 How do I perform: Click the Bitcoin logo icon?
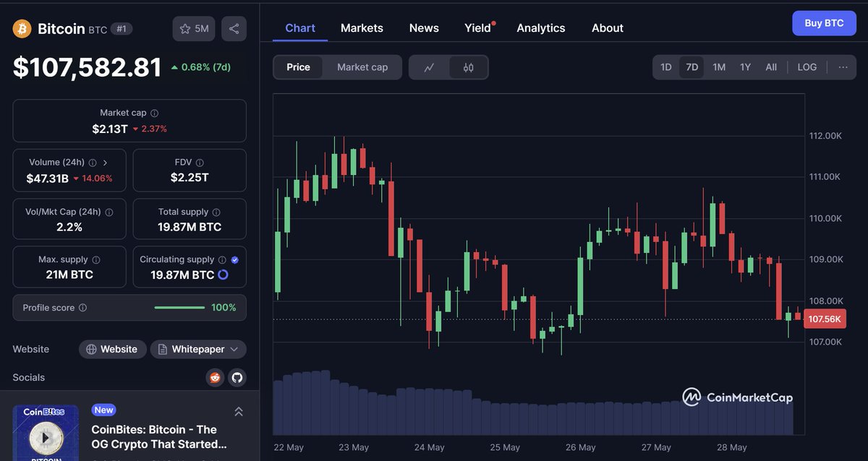coord(22,29)
